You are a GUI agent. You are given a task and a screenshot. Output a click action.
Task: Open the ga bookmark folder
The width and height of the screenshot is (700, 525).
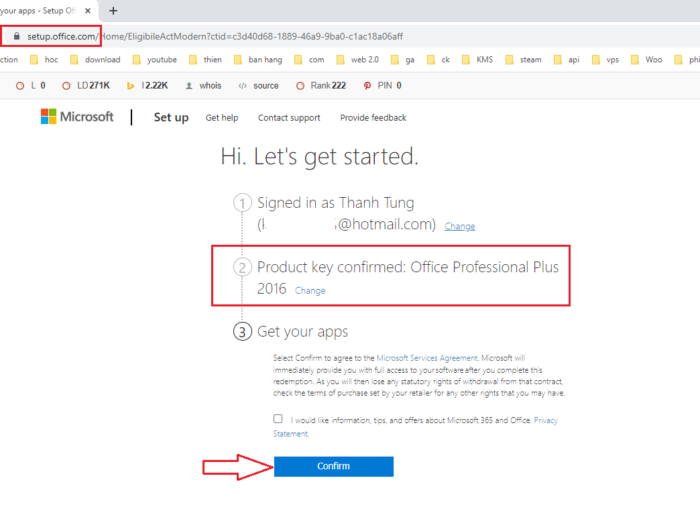[x=402, y=60]
